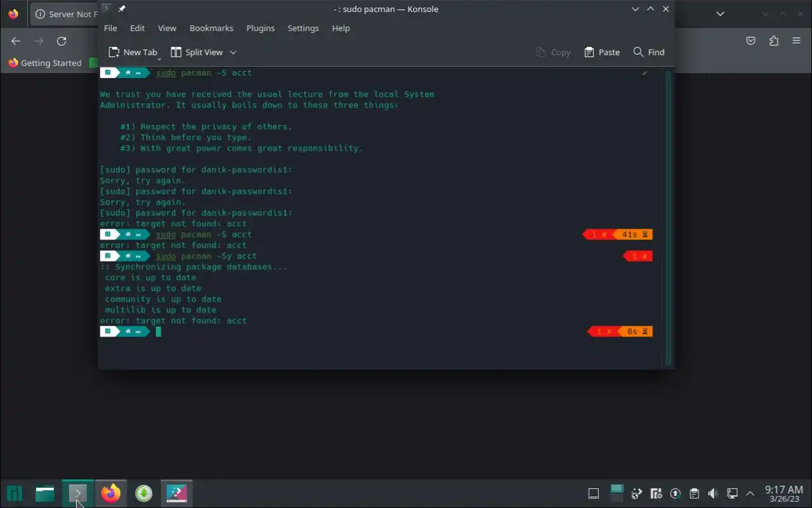Open the Edit menu in Konsole

137,28
